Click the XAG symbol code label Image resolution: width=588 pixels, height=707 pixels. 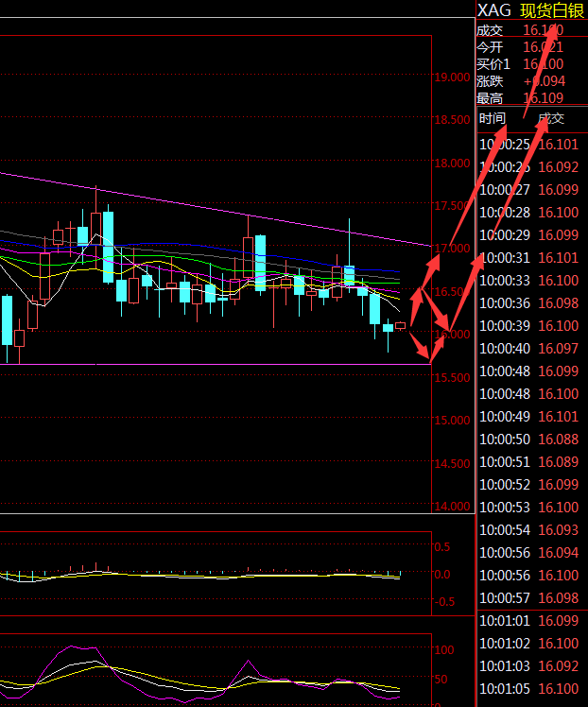tap(494, 9)
